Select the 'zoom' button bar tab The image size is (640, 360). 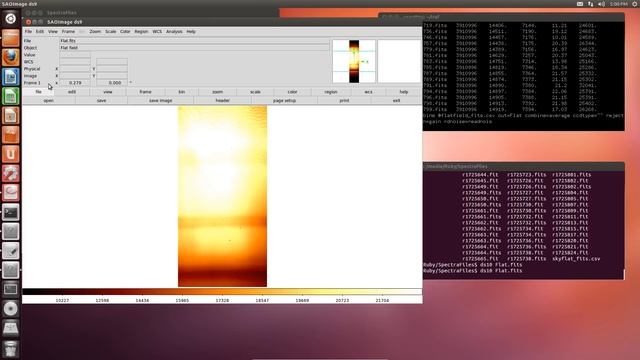point(218,92)
